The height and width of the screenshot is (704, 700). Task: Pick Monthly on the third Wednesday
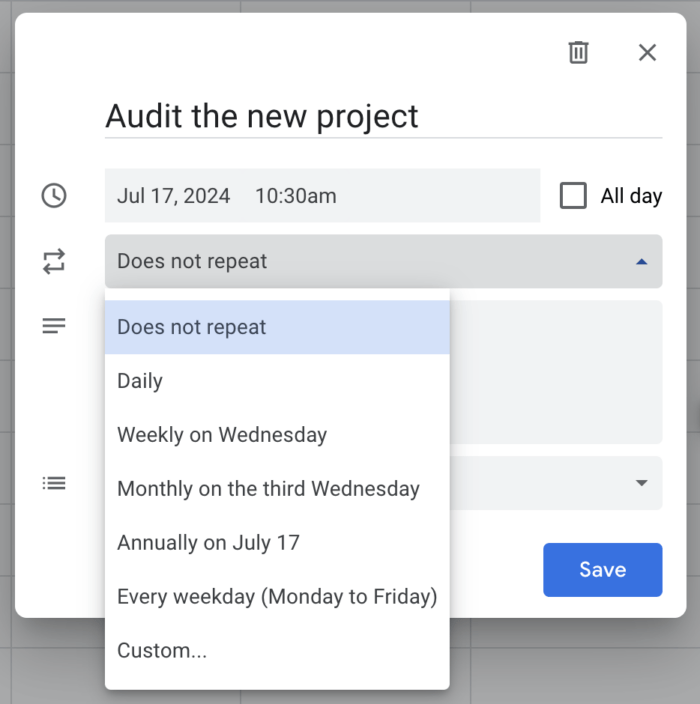click(268, 489)
